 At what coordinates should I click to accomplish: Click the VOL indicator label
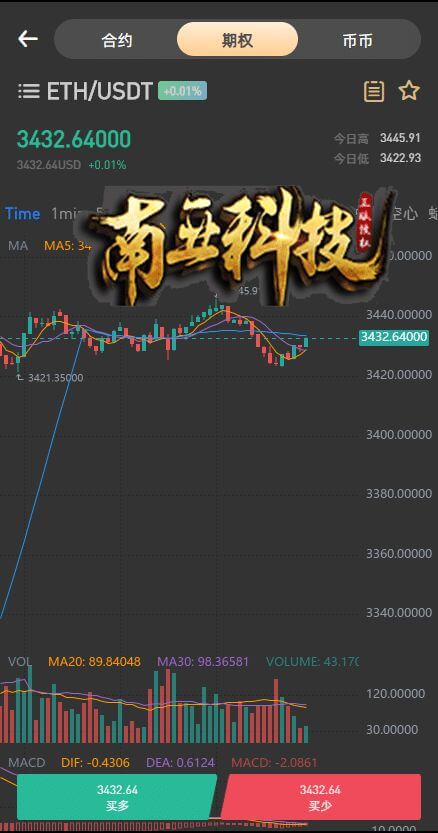(x=20, y=661)
